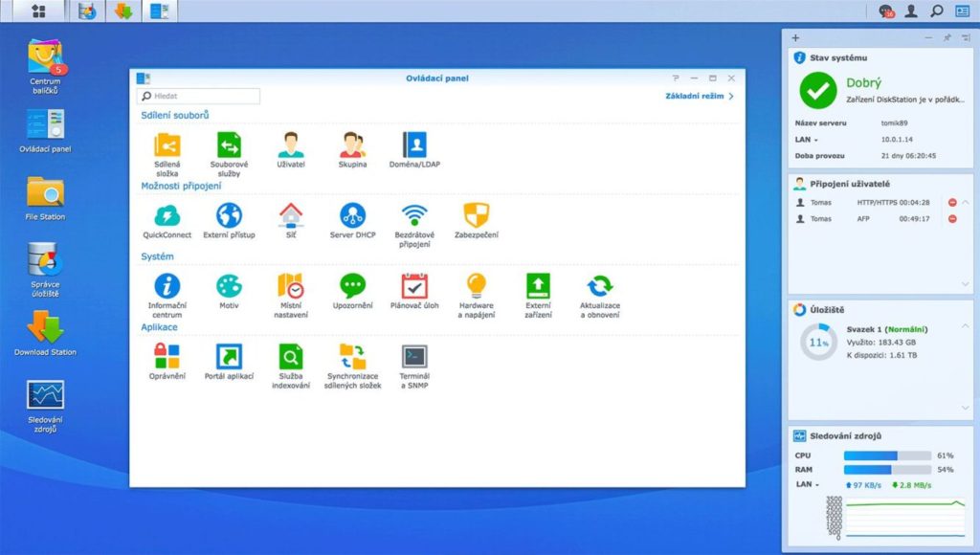
Task: Disconnect Tomas HTTP/HTTPS connection
Action: click(x=952, y=203)
